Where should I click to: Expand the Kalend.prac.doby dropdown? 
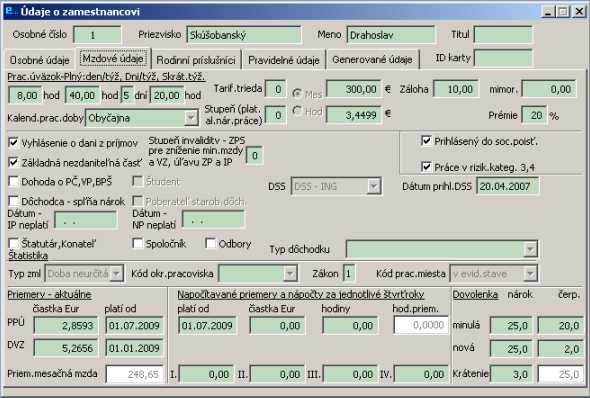(191, 118)
